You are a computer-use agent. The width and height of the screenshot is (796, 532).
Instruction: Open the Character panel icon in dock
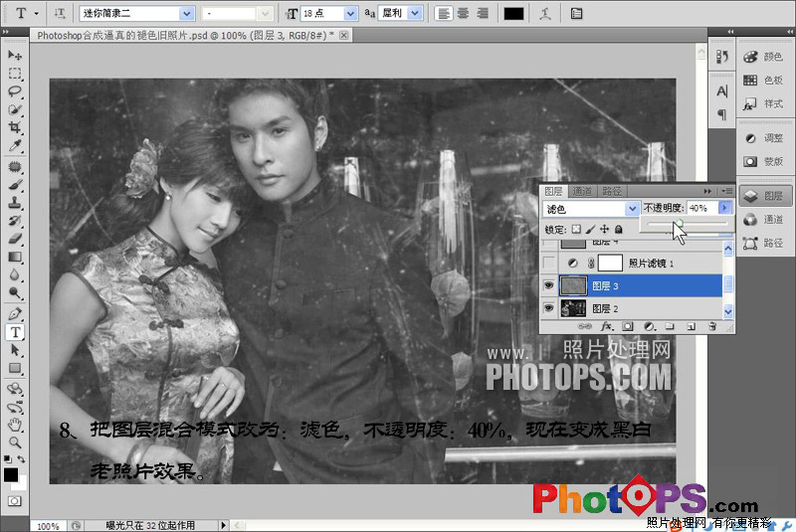722,91
